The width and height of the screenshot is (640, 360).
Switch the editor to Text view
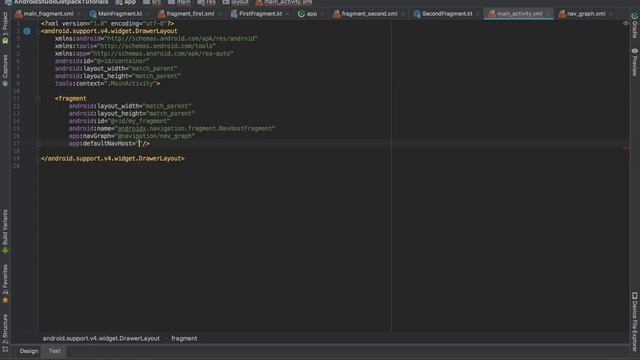55,351
